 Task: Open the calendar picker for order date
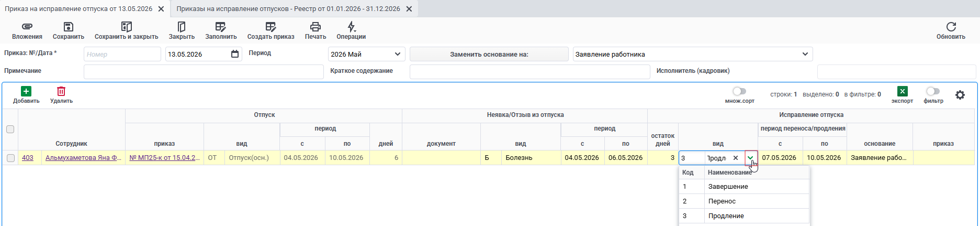(235, 54)
